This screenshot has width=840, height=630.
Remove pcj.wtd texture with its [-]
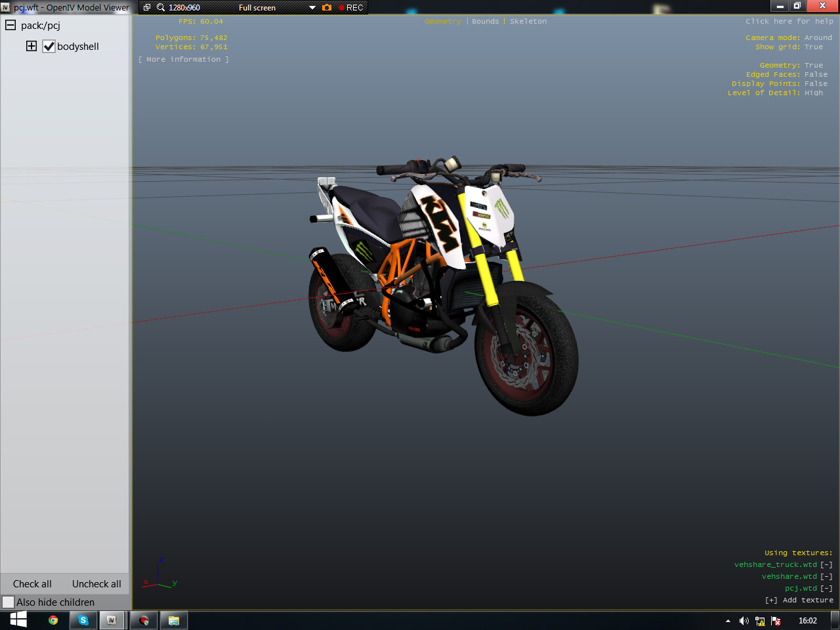826,589
